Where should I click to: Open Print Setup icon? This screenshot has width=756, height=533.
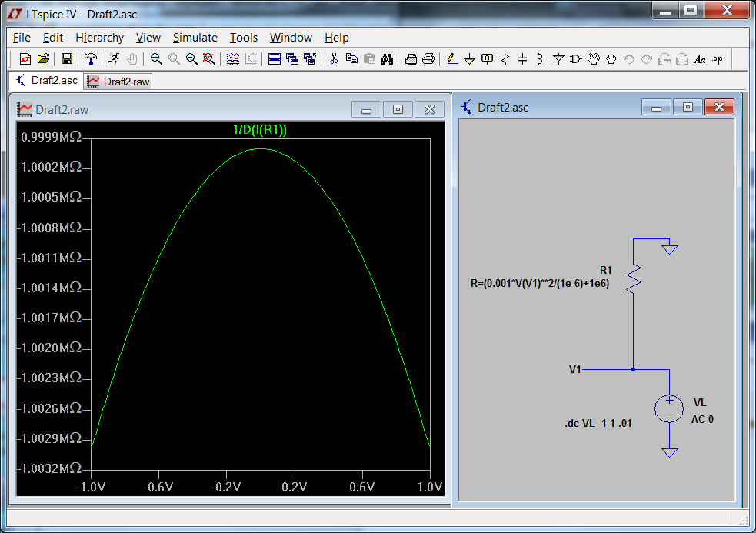click(411, 59)
